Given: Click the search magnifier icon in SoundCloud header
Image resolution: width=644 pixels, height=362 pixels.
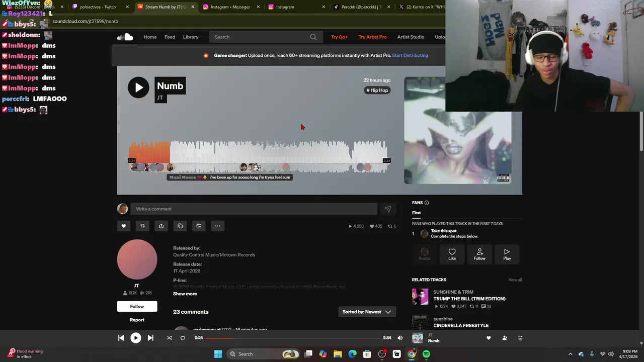Looking at the screenshot, I should (x=313, y=37).
